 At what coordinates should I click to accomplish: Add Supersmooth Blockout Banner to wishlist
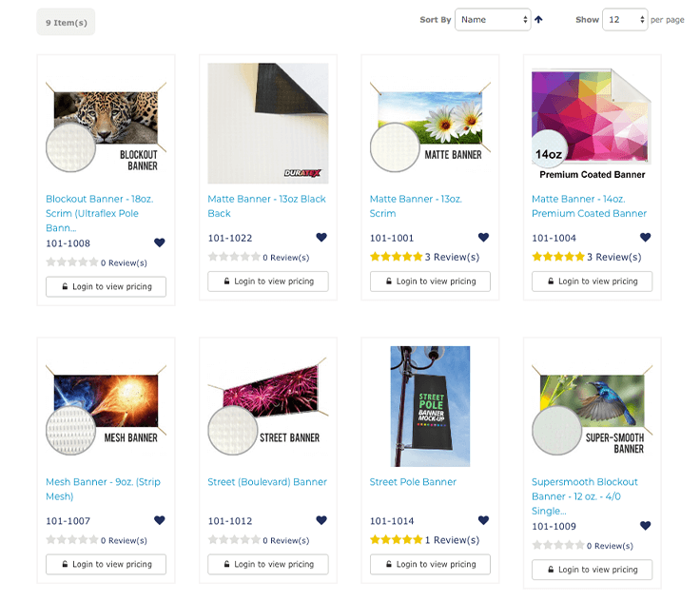point(645,526)
